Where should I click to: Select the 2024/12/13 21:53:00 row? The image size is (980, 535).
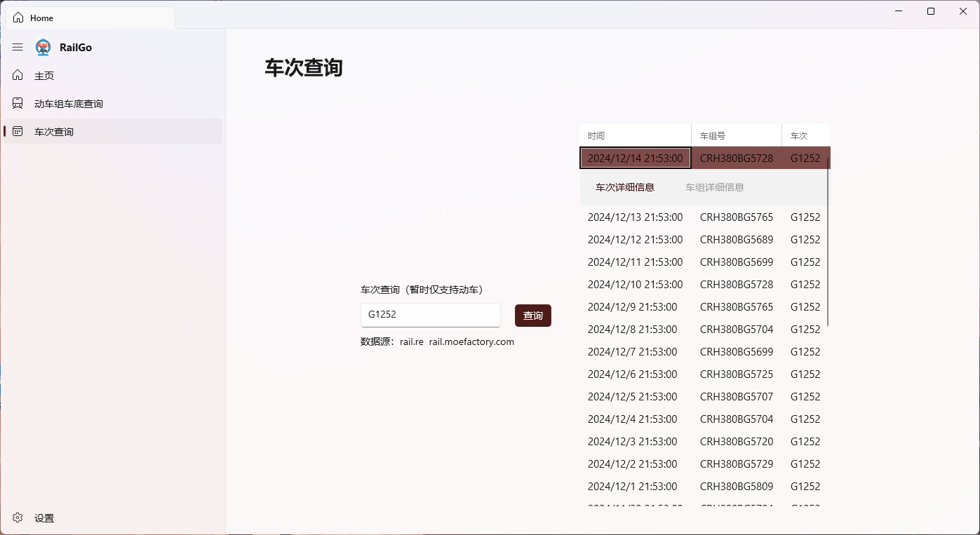coord(705,217)
